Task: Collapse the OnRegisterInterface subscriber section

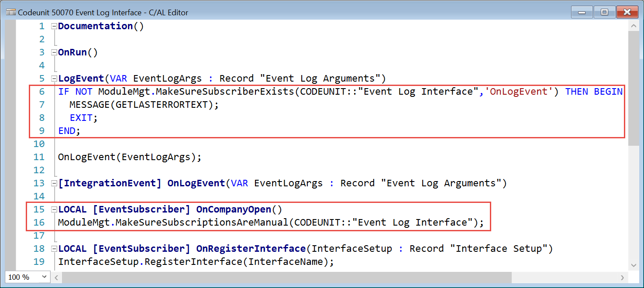Action: click(x=54, y=249)
